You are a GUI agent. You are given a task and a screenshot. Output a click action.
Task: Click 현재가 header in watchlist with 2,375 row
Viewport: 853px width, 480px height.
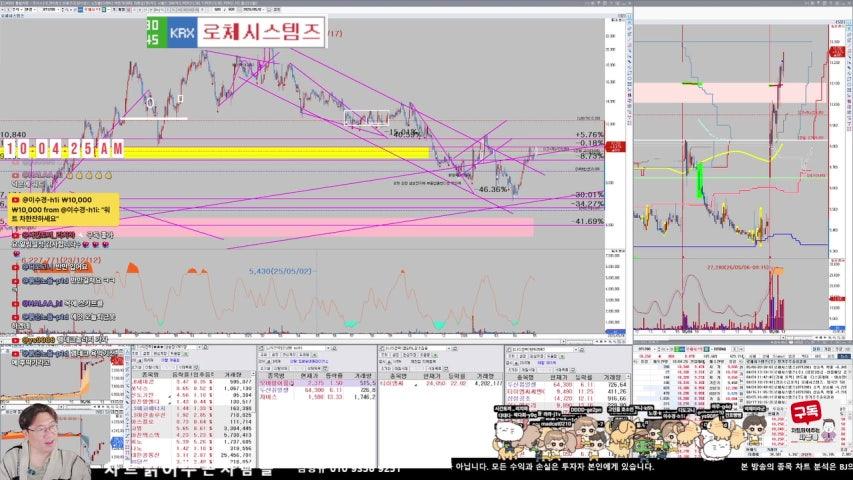[310, 376]
